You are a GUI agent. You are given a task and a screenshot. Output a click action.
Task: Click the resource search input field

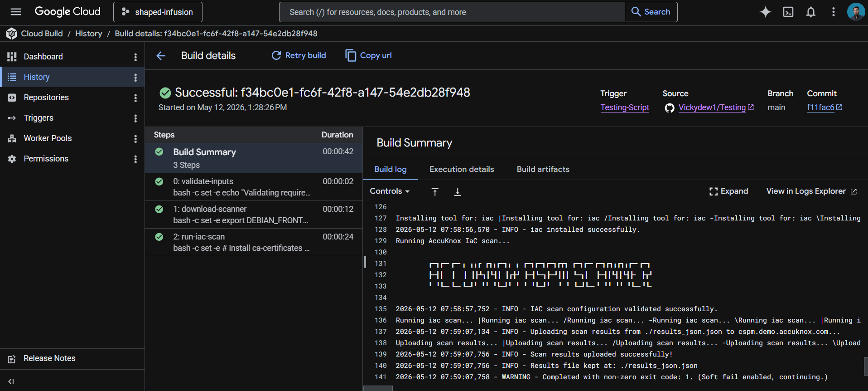(x=452, y=12)
